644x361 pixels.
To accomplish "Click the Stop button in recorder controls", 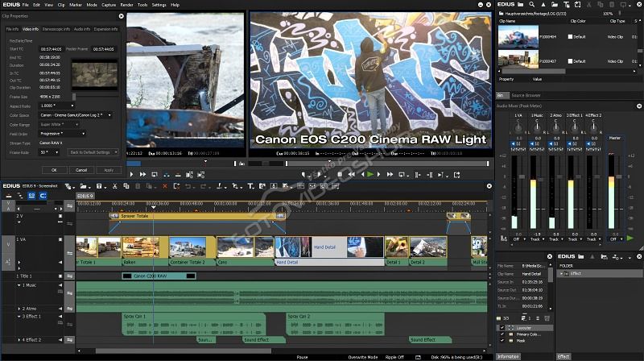I will (x=340, y=175).
